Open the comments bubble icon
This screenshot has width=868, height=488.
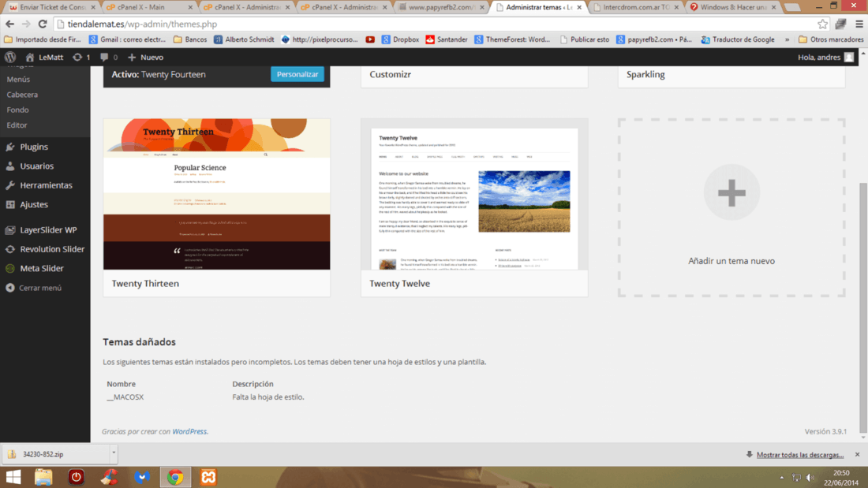click(x=104, y=57)
